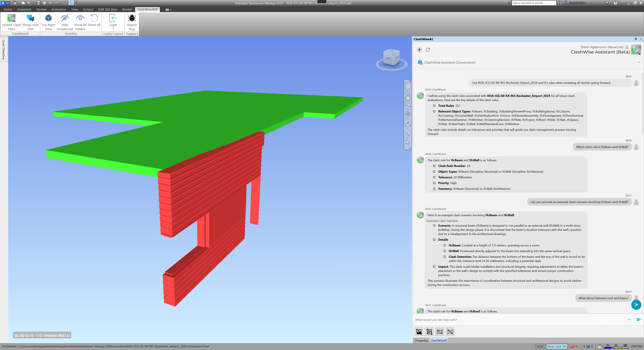Expand the Clash Detective side panel

point(4,49)
